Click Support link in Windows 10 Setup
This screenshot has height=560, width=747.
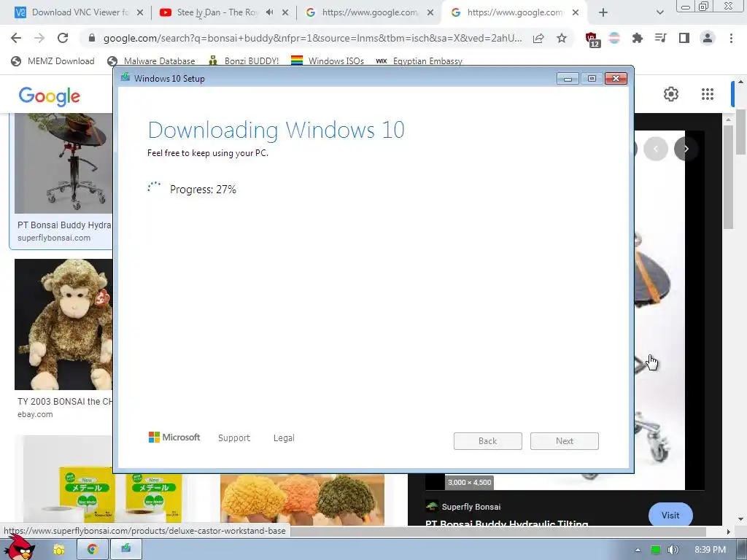point(234,437)
